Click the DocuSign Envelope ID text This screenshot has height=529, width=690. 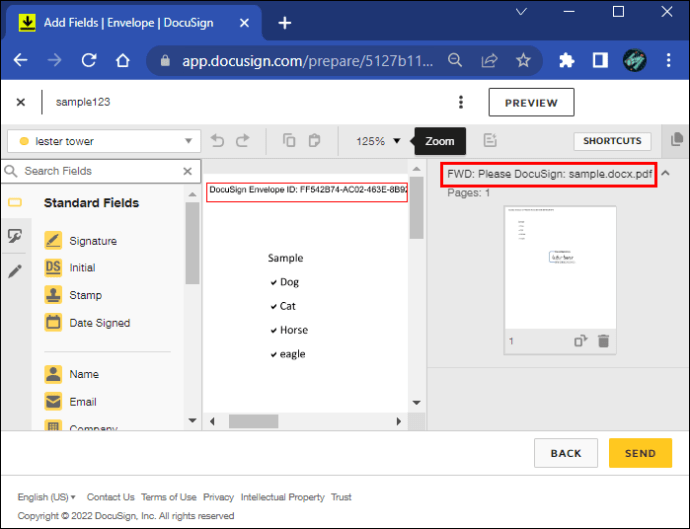(x=308, y=190)
